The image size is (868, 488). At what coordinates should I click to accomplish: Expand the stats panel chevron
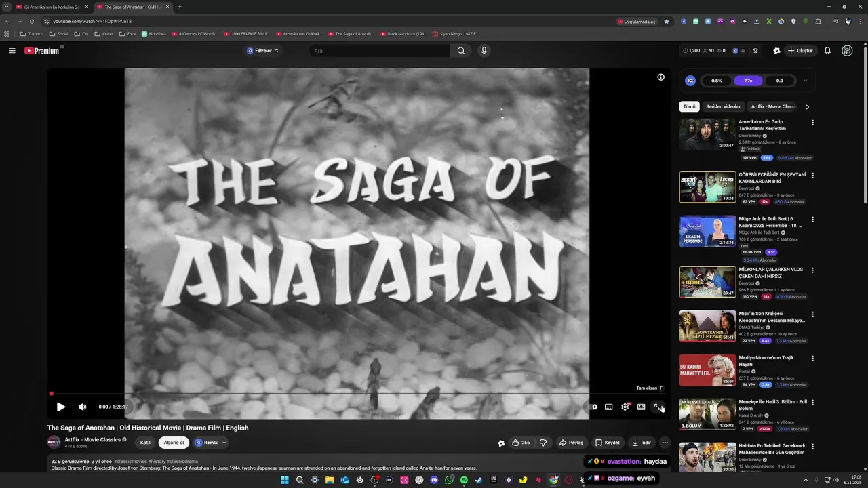coord(806,81)
